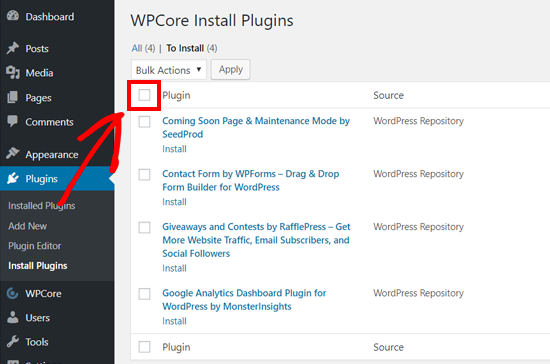Screen dimensions: 550x364
Task: Click the Plugins plug icon
Action: [x=13, y=178]
